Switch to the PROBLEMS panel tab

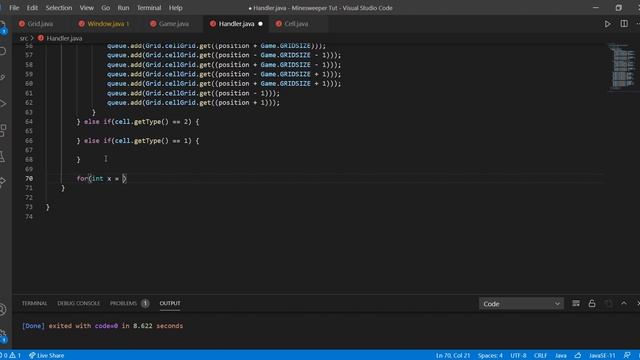123,303
